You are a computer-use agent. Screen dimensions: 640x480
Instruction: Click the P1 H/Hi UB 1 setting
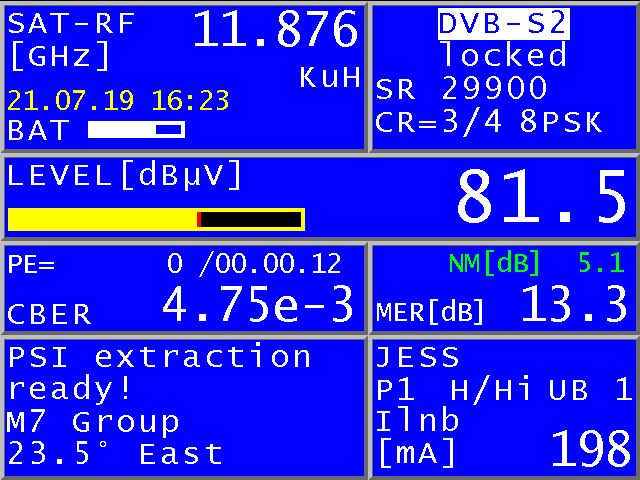(x=503, y=389)
